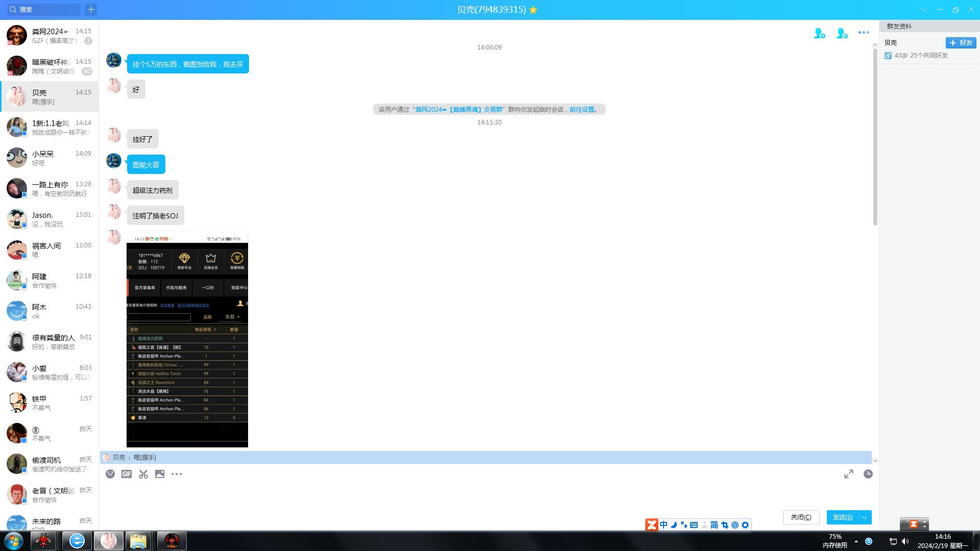Open the dropdown arrow next to the Send button
Image resolution: width=980 pixels, height=551 pixels.
click(x=865, y=517)
